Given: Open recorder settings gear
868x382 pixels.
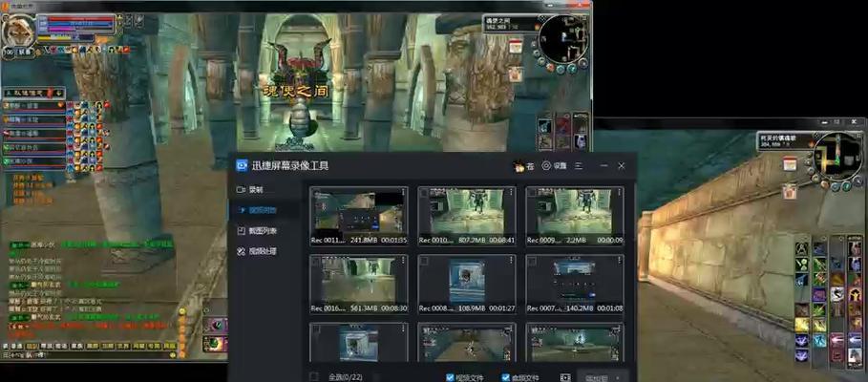Looking at the screenshot, I should (546, 165).
